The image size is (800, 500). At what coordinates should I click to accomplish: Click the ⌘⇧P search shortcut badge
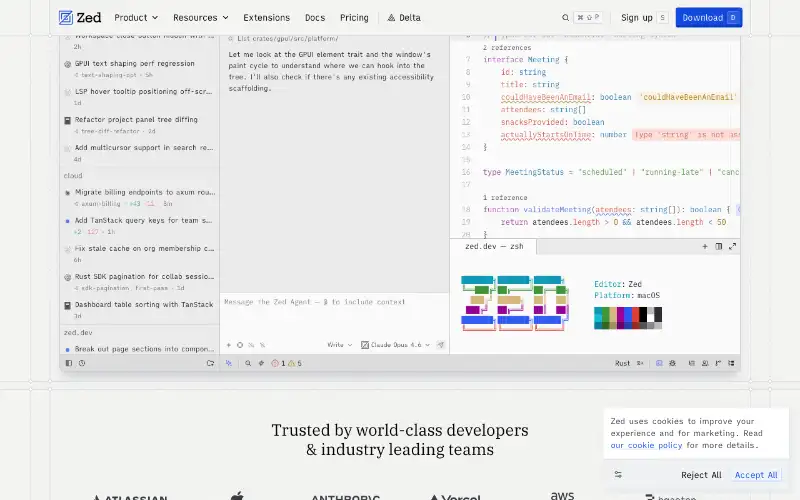(x=588, y=18)
